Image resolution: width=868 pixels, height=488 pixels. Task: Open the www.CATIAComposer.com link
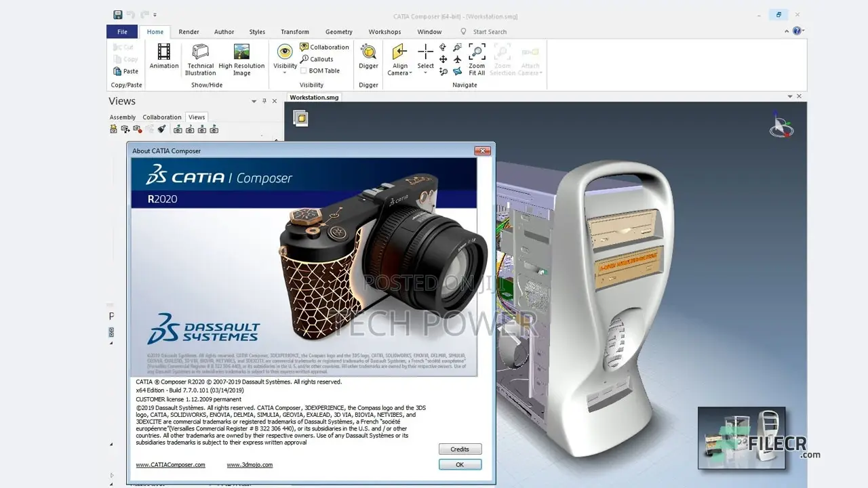[170, 465]
